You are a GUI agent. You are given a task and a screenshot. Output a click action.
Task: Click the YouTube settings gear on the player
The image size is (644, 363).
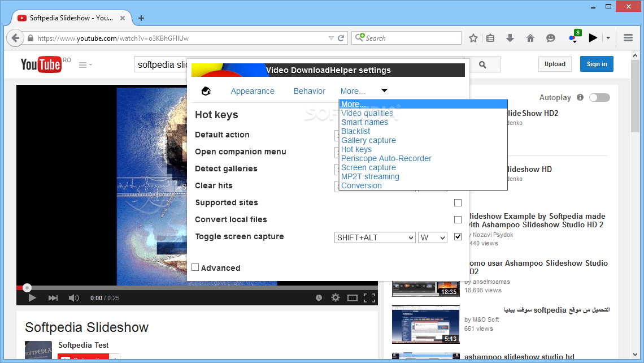336,297
